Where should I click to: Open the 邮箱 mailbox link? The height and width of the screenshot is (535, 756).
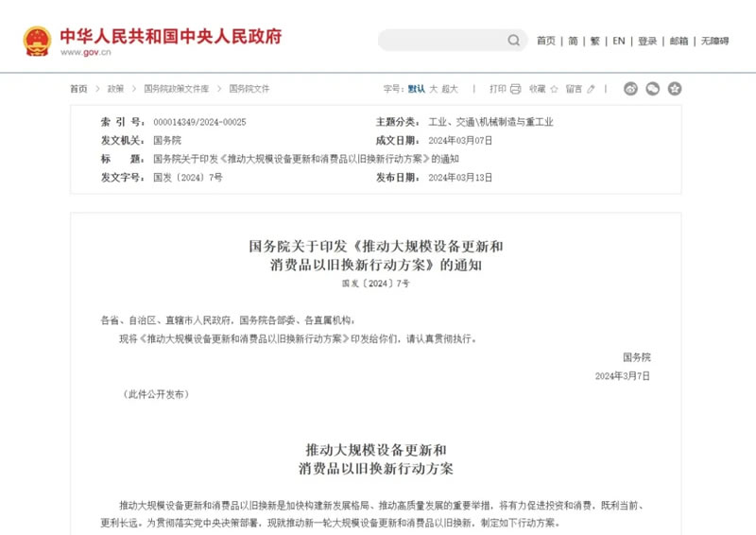point(679,41)
